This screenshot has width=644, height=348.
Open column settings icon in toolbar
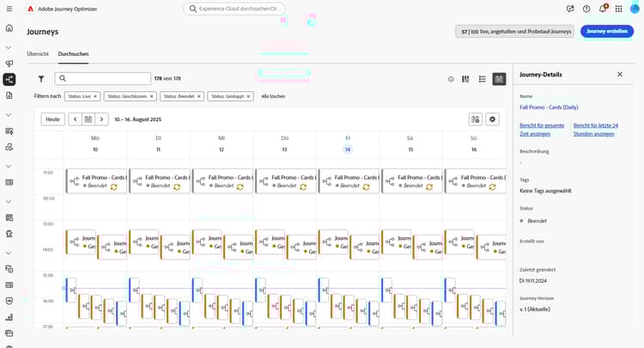[465, 79]
